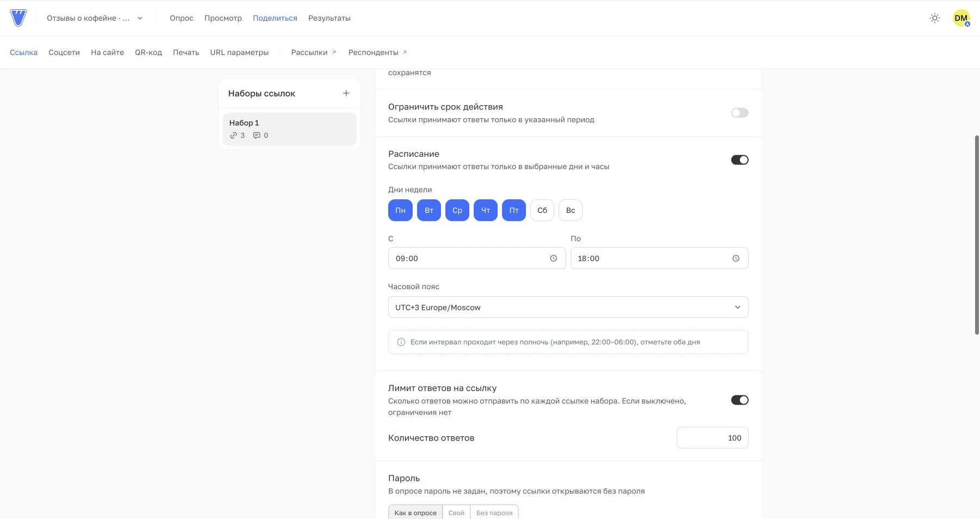Click the Количество ответов field with 100

(713, 438)
